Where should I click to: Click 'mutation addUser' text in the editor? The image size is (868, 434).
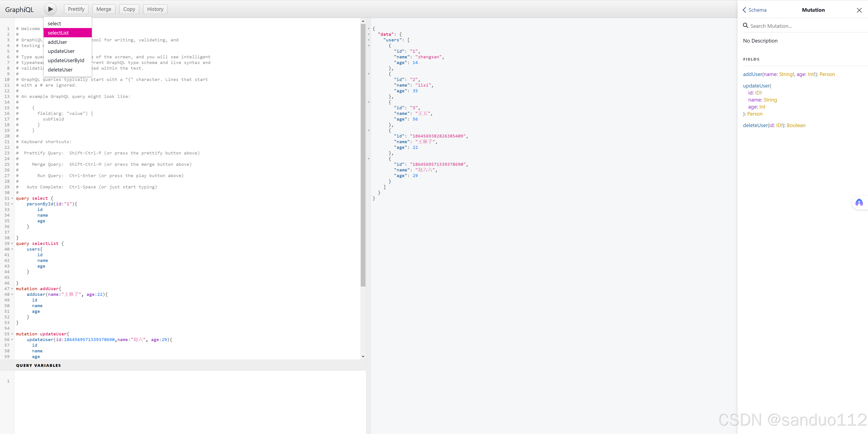(x=37, y=289)
